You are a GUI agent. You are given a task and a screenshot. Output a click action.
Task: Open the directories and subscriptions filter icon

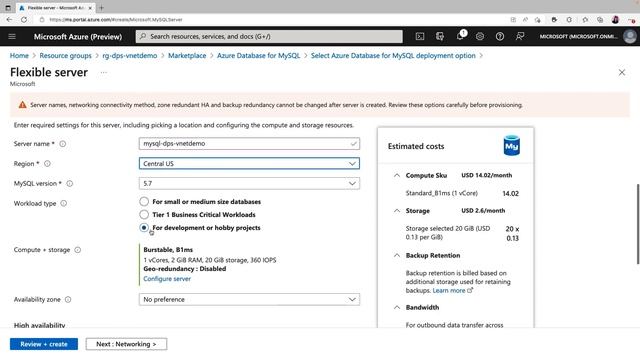click(440, 36)
